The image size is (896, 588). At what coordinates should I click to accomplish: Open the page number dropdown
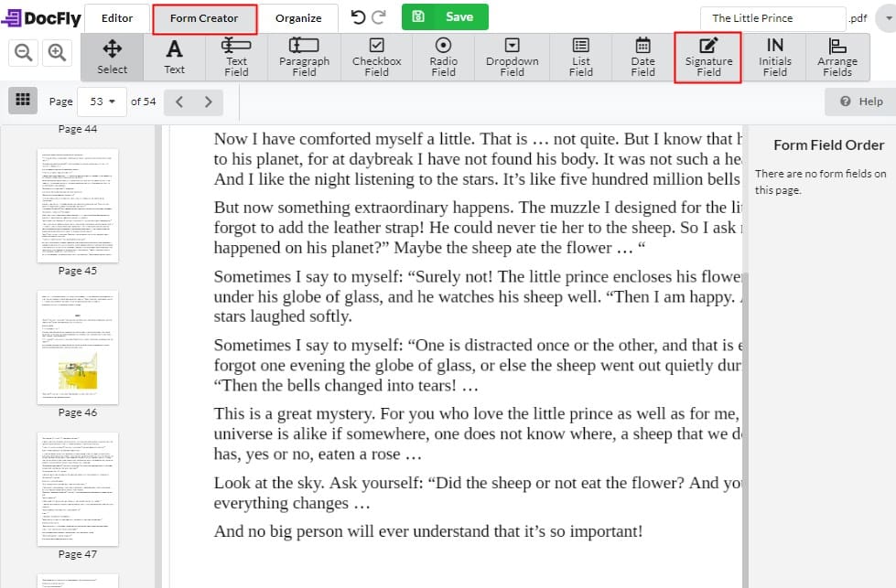tap(102, 102)
